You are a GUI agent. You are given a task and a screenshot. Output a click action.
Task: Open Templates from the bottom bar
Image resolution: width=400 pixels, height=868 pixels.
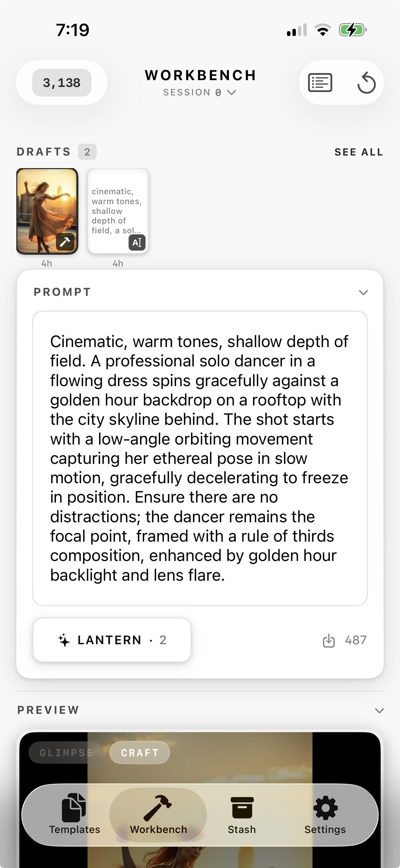click(x=75, y=814)
